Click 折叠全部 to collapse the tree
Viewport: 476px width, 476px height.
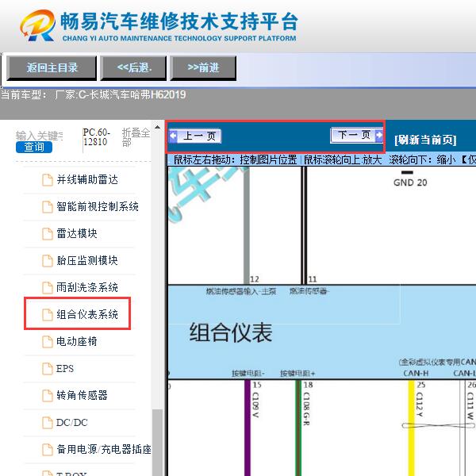pyautogui.click(x=136, y=137)
